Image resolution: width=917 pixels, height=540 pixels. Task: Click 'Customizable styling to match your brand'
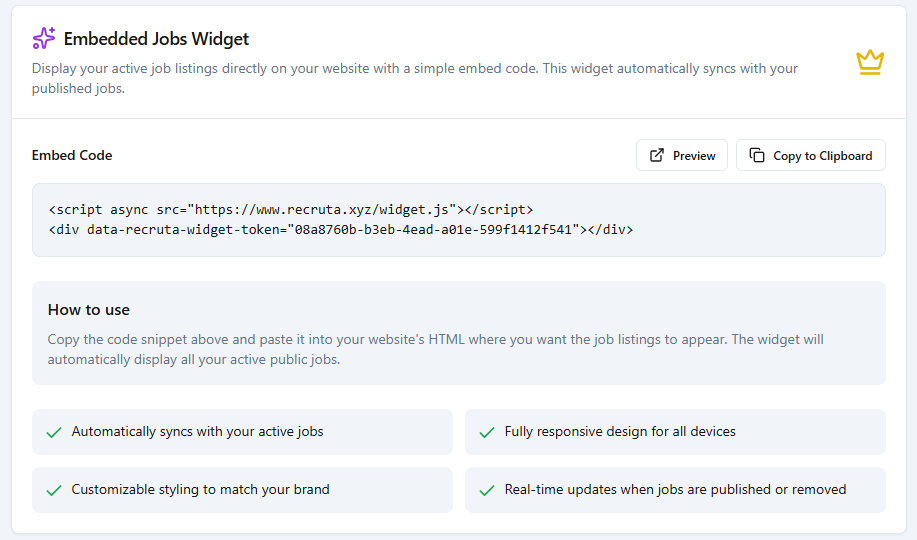click(x=201, y=489)
